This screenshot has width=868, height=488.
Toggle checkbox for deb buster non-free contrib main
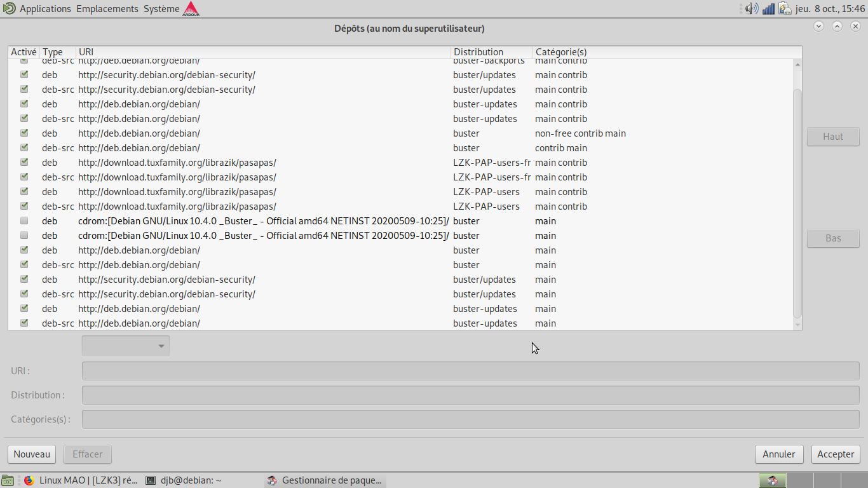tap(24, 133)
